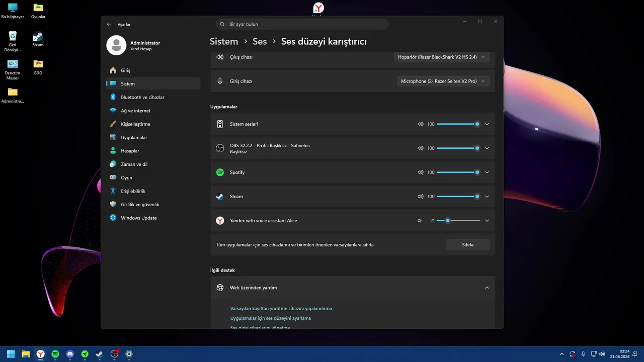Open link Varsayılan kayıttan yürütme cihazını yapılandırma
The height and width of the screenshot is (362, 644).
coord(281,308)
